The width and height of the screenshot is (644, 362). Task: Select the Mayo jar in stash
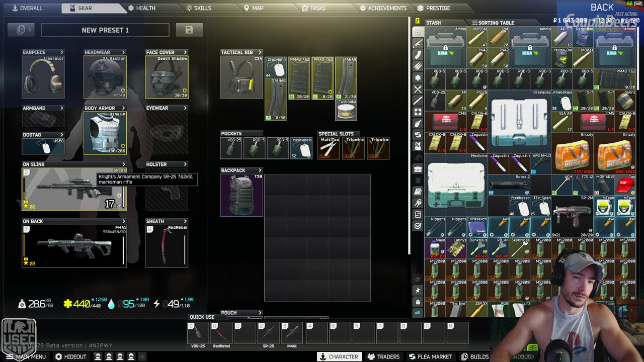tap(435, 248)
